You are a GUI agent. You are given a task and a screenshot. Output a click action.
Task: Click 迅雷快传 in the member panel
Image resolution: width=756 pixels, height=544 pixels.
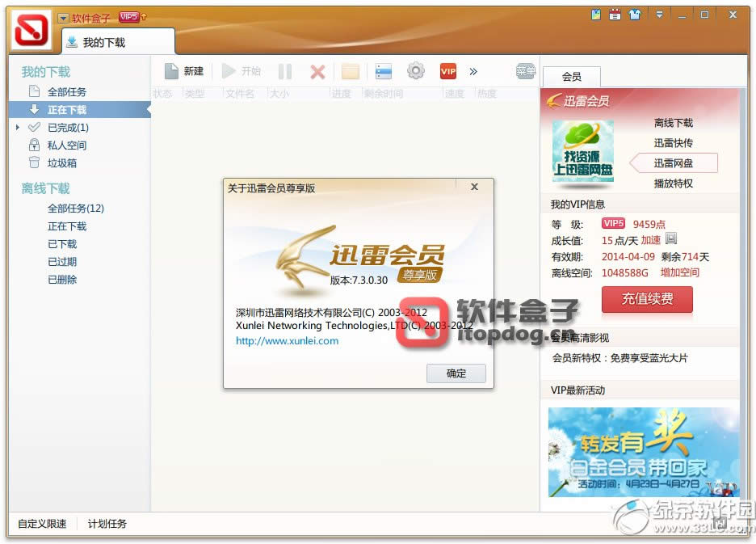(x=673, y=143)
